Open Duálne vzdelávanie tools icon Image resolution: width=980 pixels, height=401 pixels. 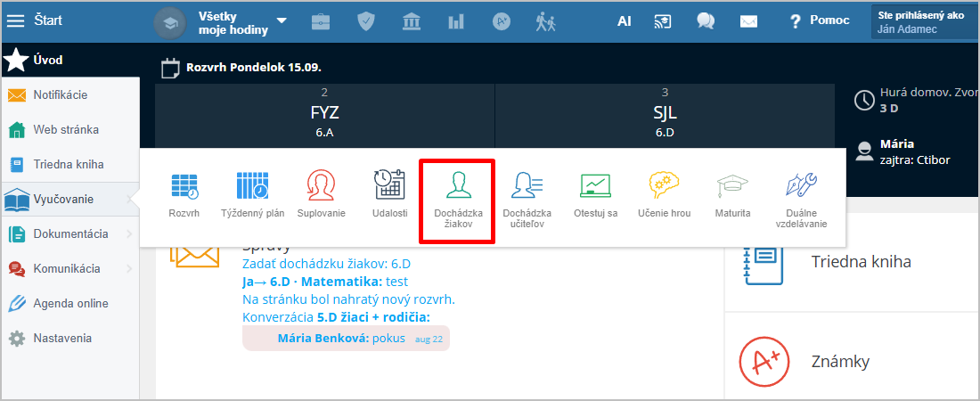(x=801, y=185)
